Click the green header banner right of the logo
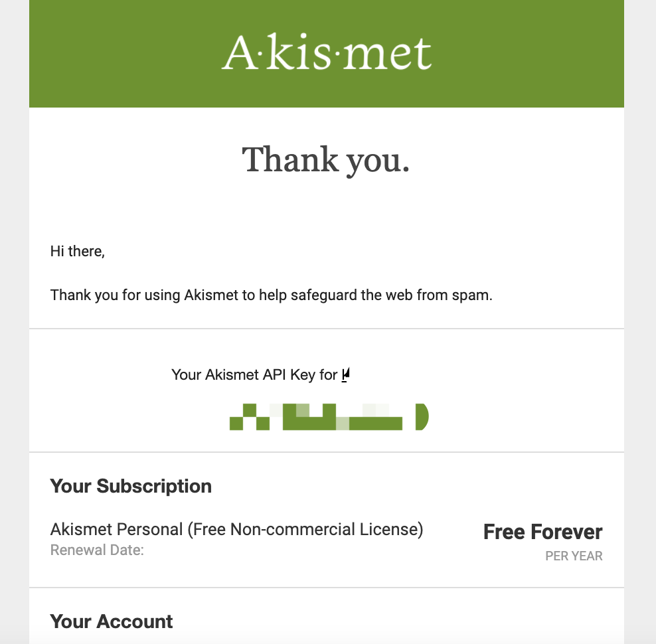Image resolution: width=656 pixels, height=644 pixels. pos(531,53)
